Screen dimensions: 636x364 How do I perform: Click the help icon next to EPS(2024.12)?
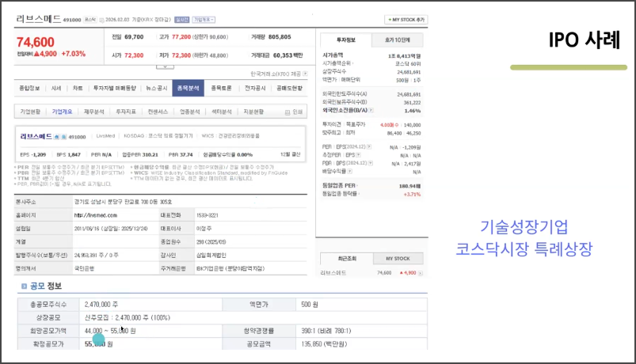[x=369, y=146]
